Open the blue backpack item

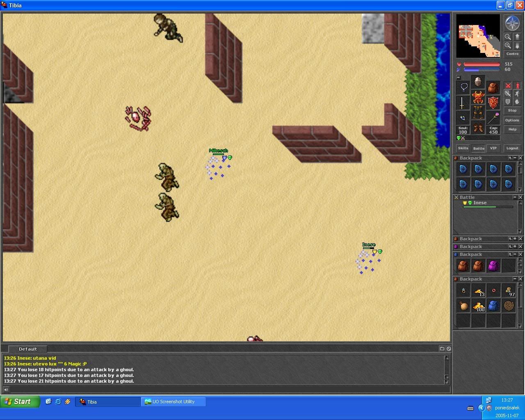493,306
